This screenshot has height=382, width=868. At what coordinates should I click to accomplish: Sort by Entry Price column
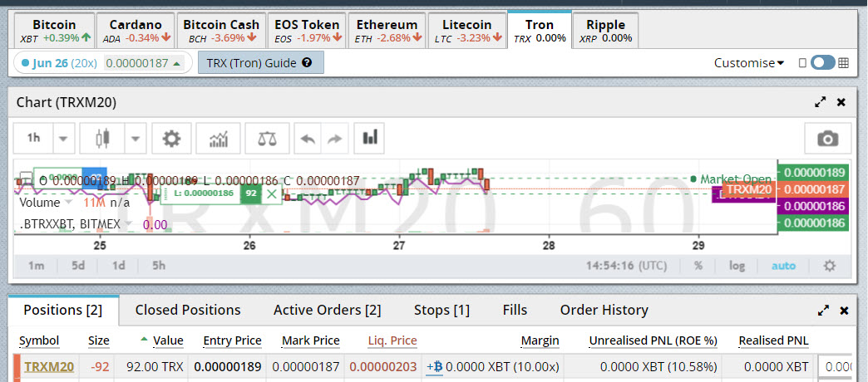click(x=233, y=340)
